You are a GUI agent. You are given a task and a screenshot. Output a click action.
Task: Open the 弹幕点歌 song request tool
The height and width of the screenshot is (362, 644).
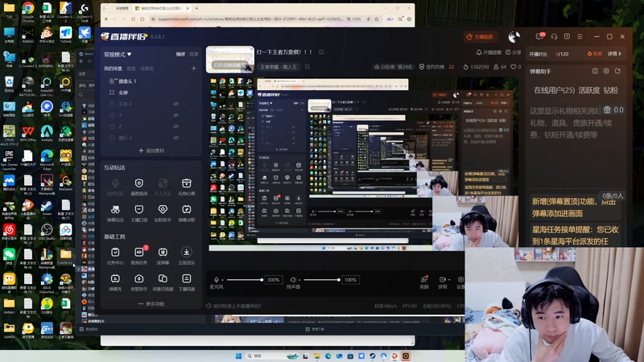tap(187, 213)
